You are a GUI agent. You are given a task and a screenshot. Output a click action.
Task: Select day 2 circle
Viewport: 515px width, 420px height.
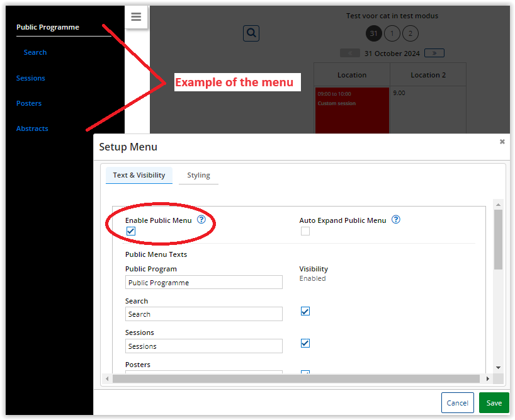pos(410,33)
